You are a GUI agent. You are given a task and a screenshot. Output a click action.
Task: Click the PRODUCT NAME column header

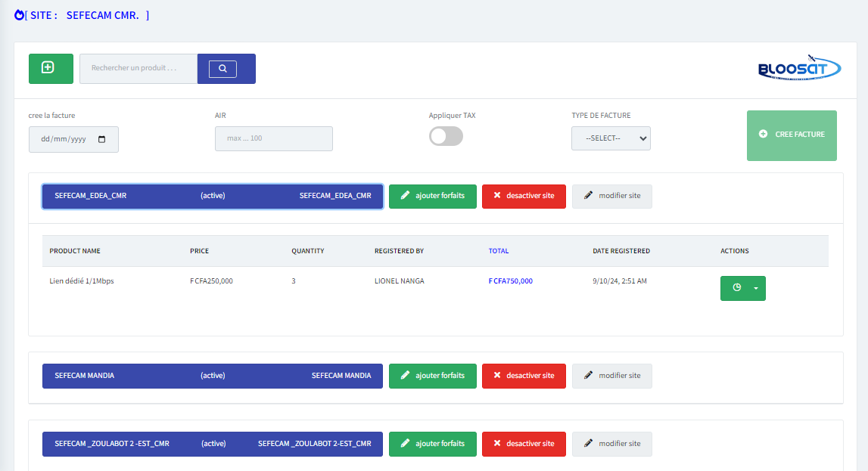75,251
